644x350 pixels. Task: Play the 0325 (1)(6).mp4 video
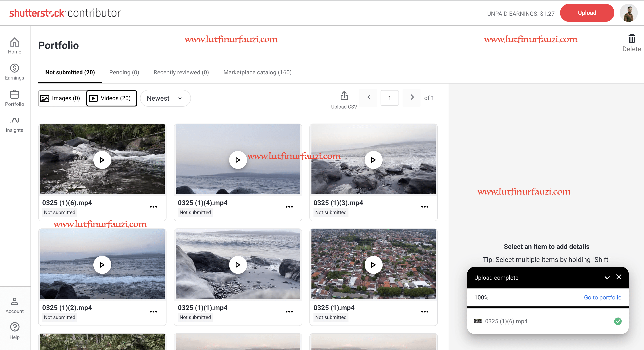pos(102,160)
